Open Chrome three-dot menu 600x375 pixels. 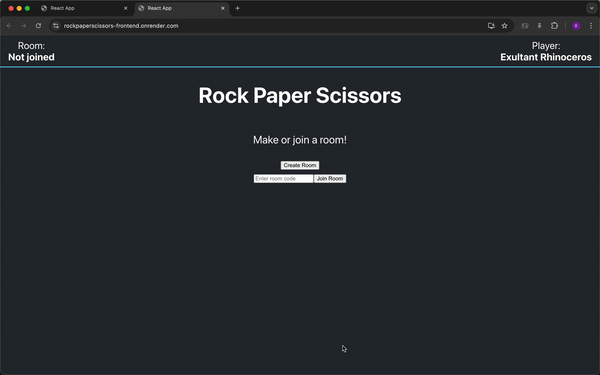click(591, 26)
